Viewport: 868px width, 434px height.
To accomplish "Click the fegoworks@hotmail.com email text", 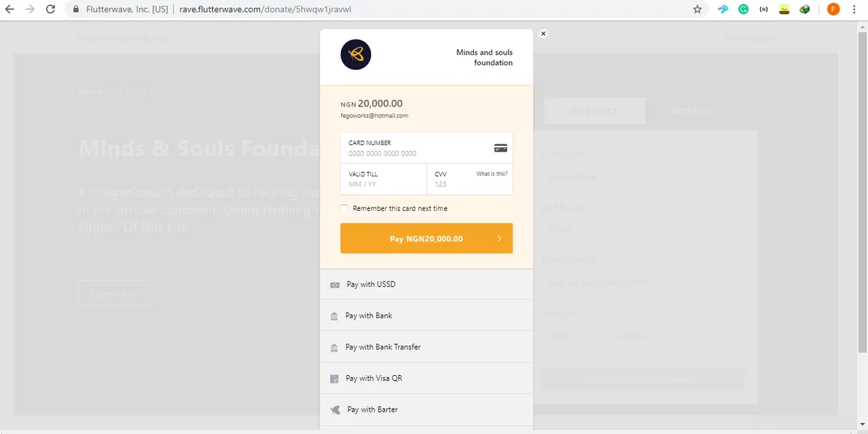I will point(374,116).
